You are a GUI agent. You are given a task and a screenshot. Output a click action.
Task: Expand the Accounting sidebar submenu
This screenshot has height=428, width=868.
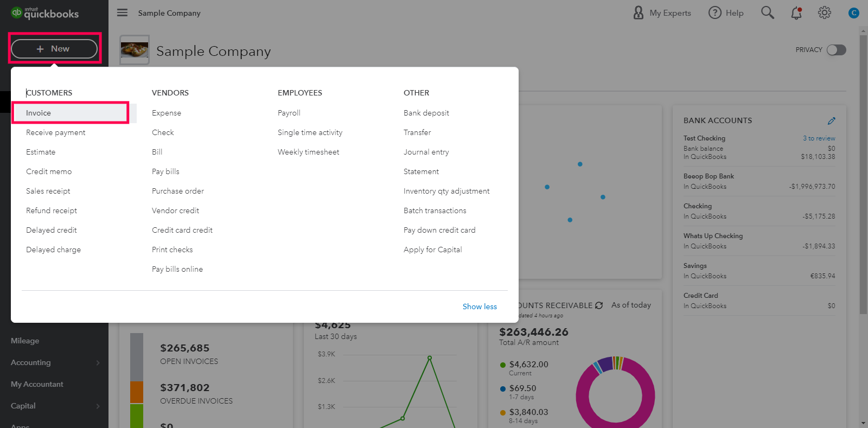pyautogui.click(x=54, y=362)
